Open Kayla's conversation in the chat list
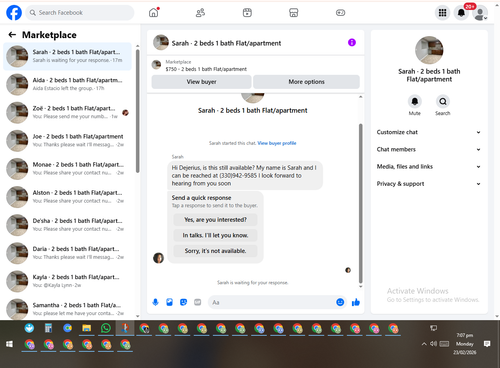 tap(67, 281)
